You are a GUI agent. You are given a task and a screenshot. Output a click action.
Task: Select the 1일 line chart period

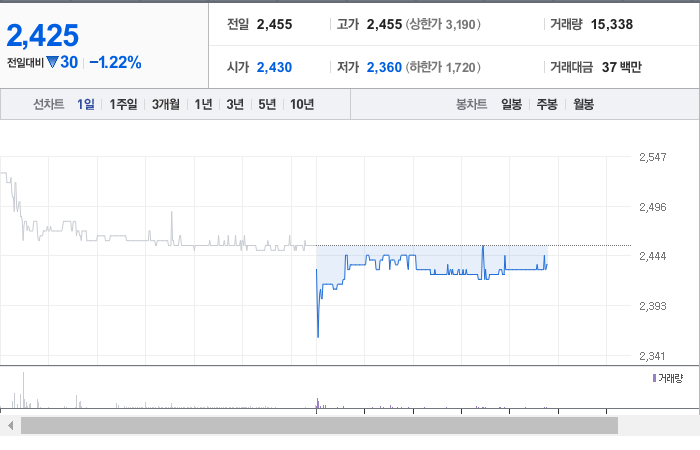coord(86,104)
